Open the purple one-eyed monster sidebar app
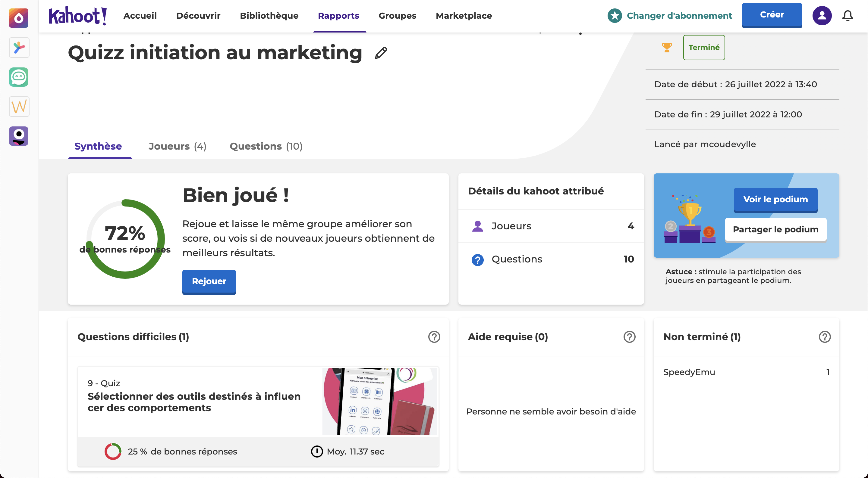 tap(19, 136)
